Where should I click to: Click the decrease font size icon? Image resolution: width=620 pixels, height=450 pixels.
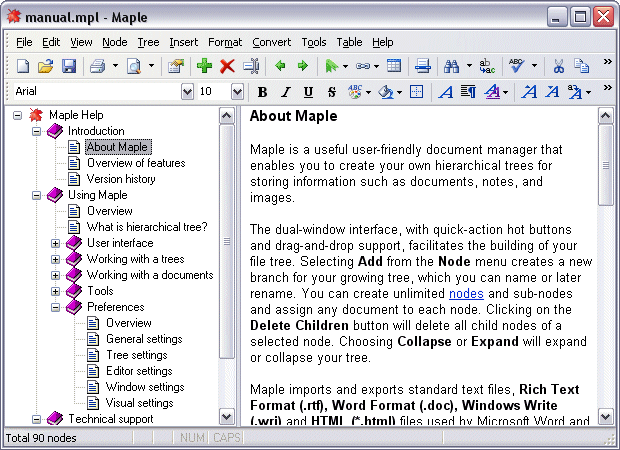[552, 92]
